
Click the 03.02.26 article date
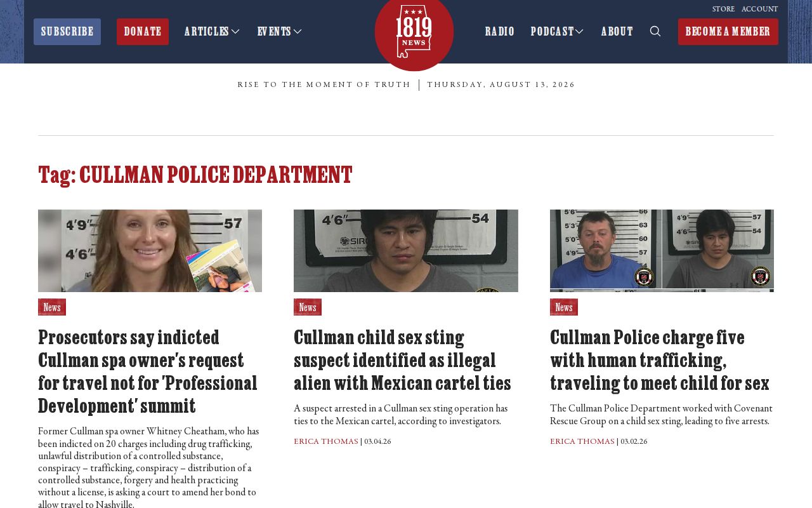pyautogui.click(x=634, y=441)
